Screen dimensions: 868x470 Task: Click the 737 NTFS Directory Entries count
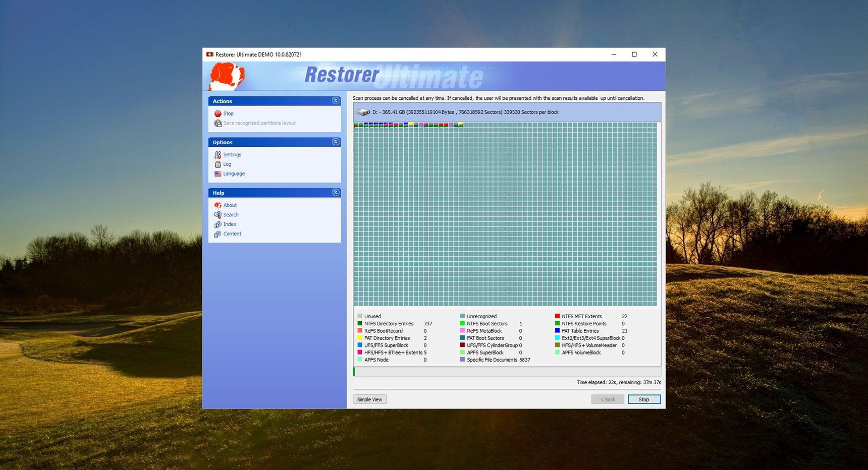[428, 324]
